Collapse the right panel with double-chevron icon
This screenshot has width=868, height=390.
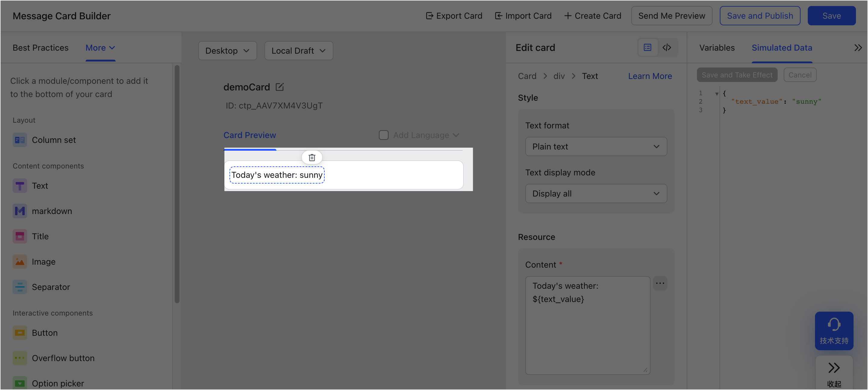coord(857,48)
